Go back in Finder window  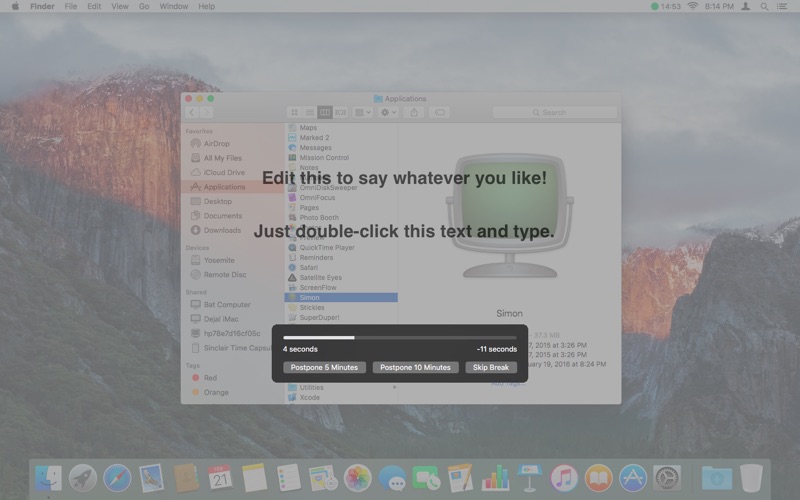192,112
